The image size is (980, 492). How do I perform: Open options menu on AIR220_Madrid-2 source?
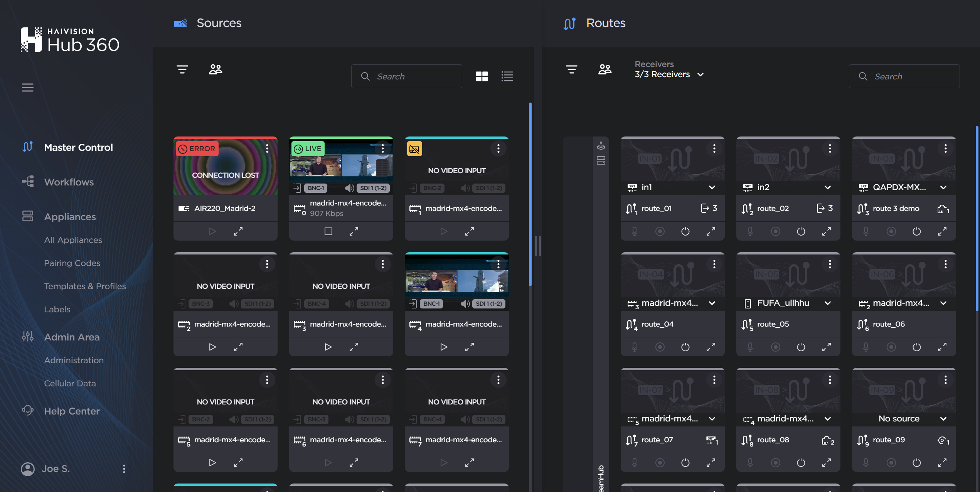[x=267, y=148]
